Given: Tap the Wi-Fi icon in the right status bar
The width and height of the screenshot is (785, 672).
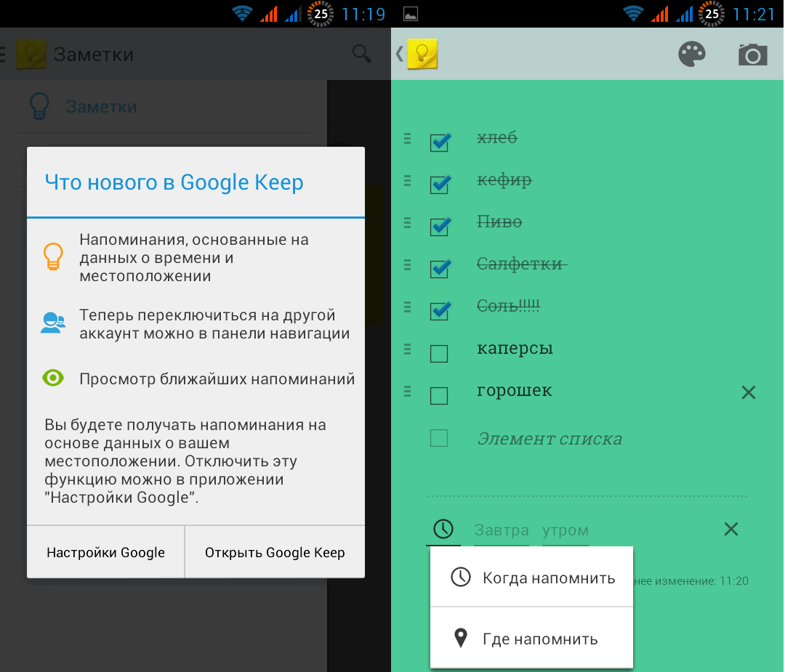Looking at the screenshot, I should [x=633, y=13].
